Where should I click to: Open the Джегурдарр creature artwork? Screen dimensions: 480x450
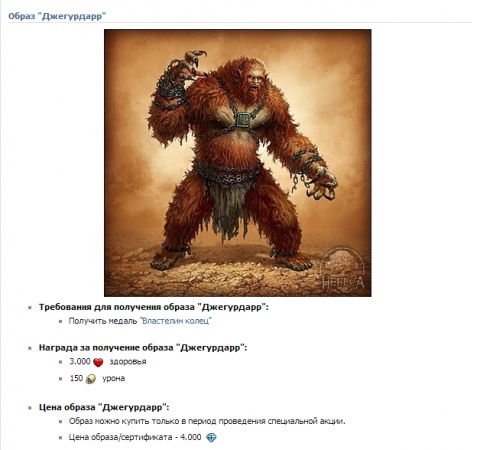[238, 163]
